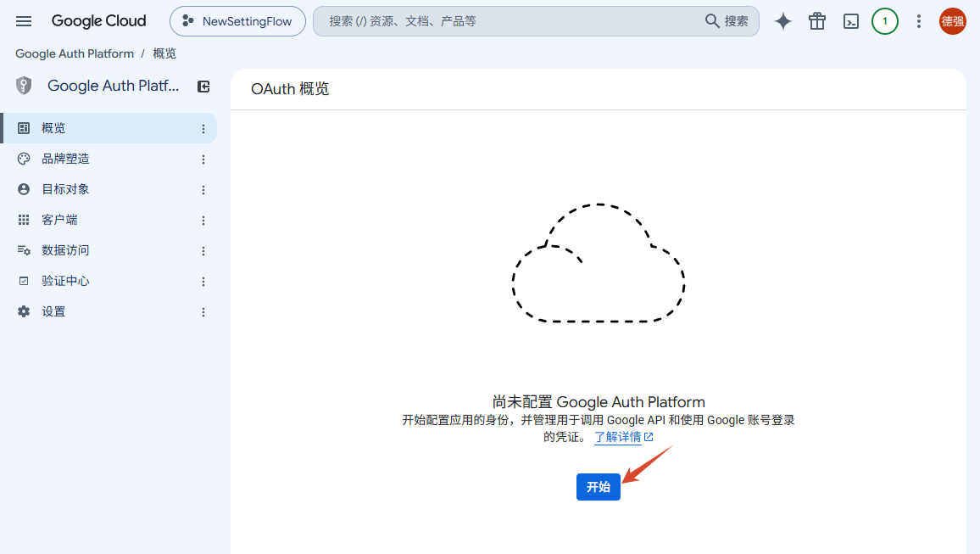The height and width of the screenshot is (554, 980).
Task: Click the 搜索 search button
Action: [x=727, y=21]
